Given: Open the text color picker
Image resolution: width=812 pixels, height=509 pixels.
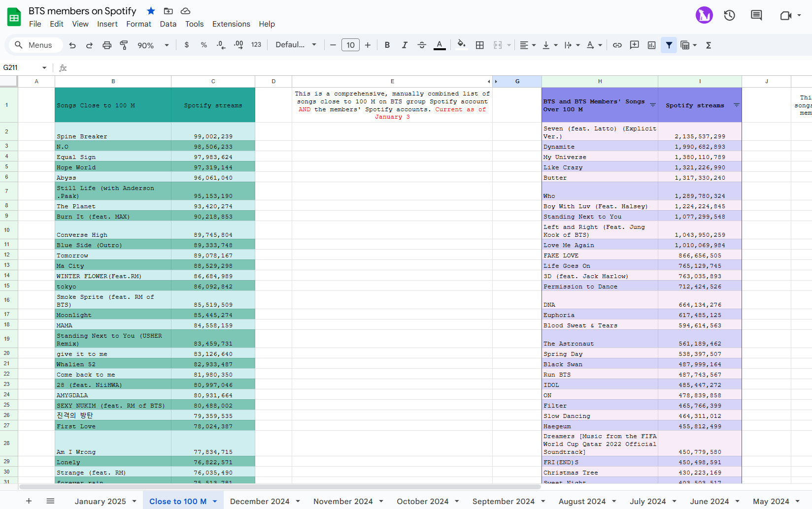Looking at the screenshot, I should coord(440,45).
